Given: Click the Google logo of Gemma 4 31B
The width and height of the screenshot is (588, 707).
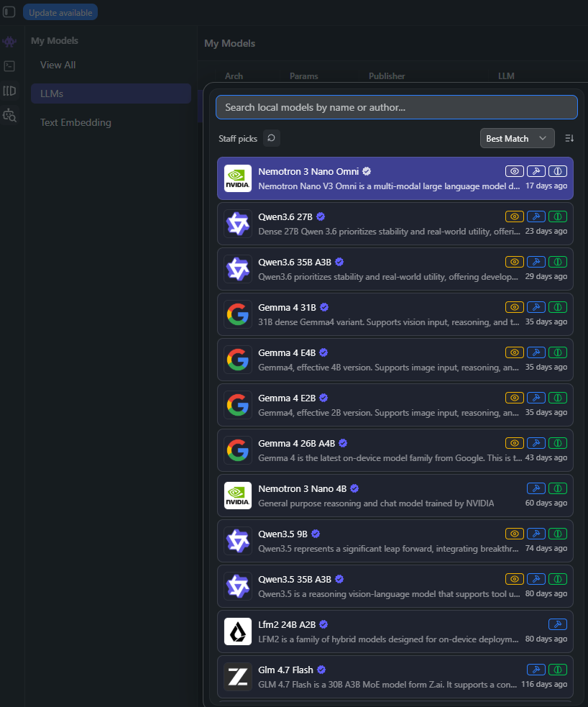Looking at the screenshot, I should pyautogui.click(x=238, y=314).
